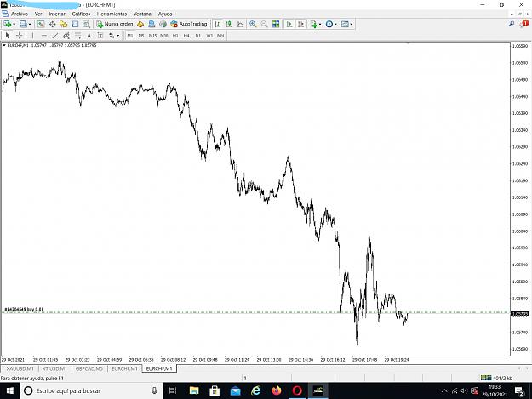Viewport: 532px width, 399px height.
Task: Click the search magnifier icon top right
Action: coord(512,24)
